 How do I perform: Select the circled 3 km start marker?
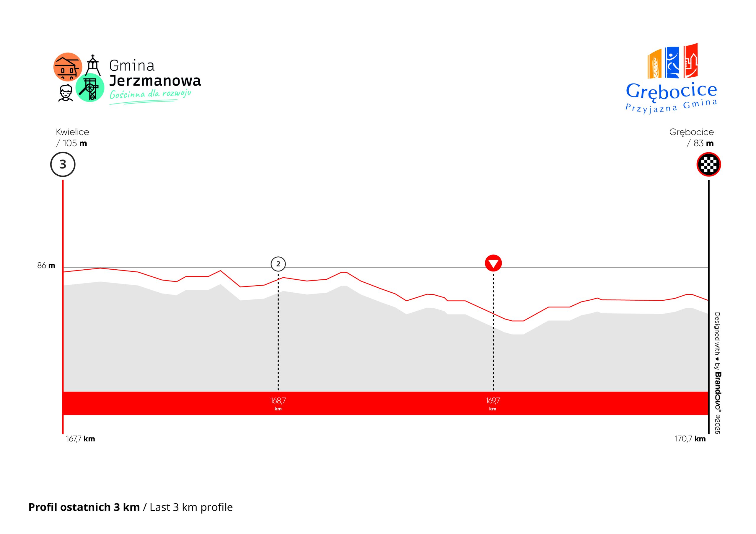click(x=63, y=164)
